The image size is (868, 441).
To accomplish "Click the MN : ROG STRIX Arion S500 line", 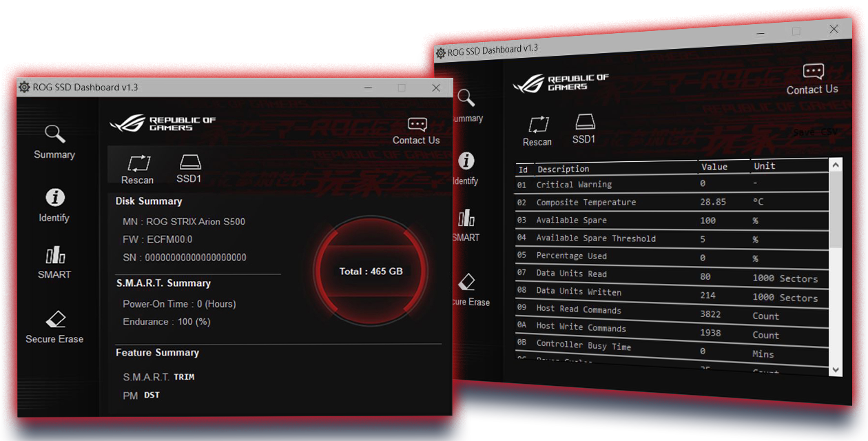I will coord(184,222).
